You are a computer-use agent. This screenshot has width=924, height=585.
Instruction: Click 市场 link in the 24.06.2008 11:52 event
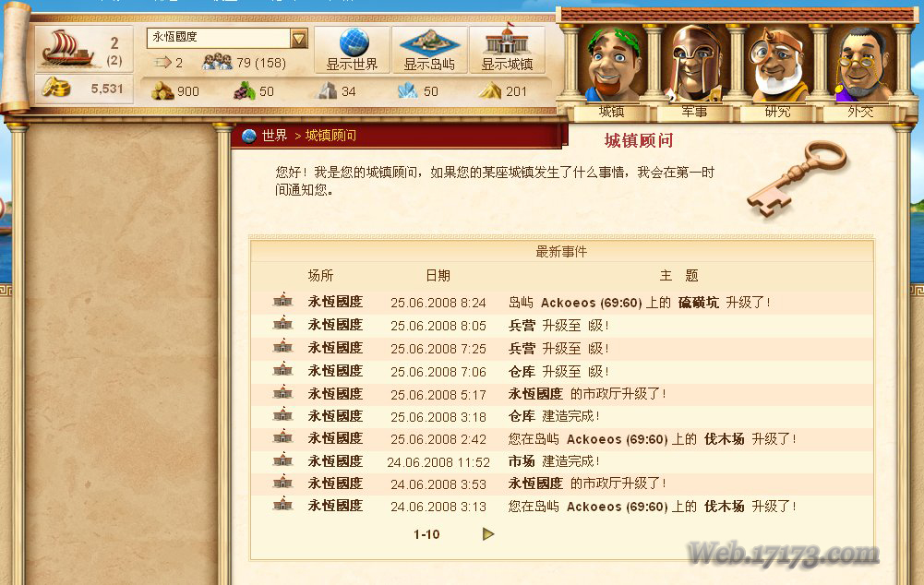click(522, 461)
